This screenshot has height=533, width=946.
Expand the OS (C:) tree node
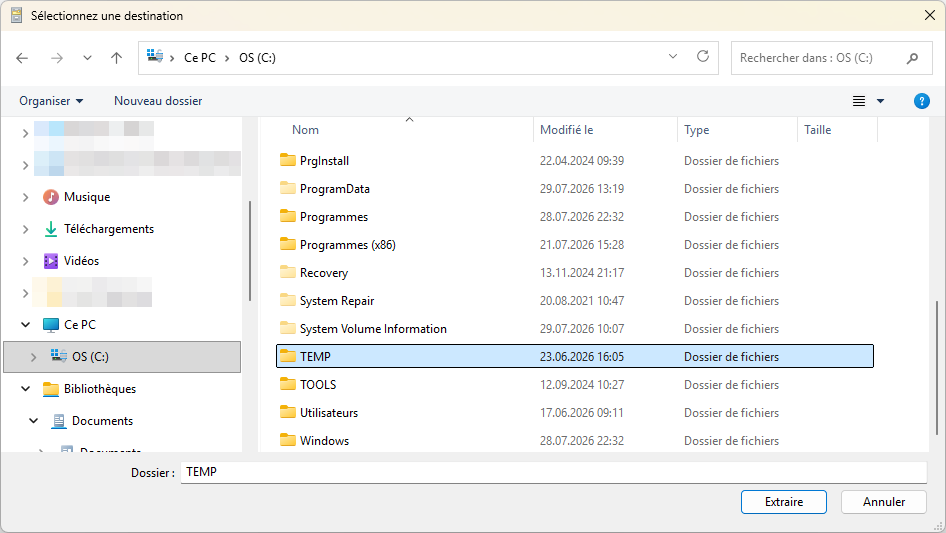tap(33, 357)
